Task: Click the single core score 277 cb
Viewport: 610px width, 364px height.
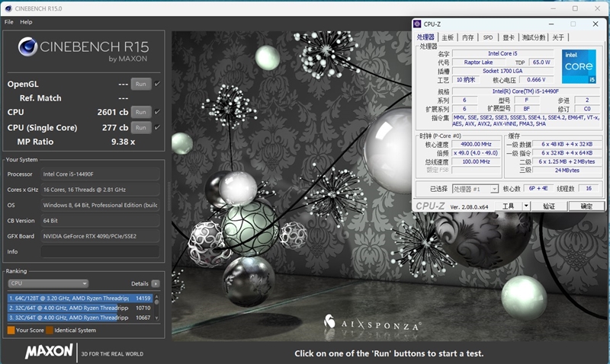Action: tap(115, 127)
